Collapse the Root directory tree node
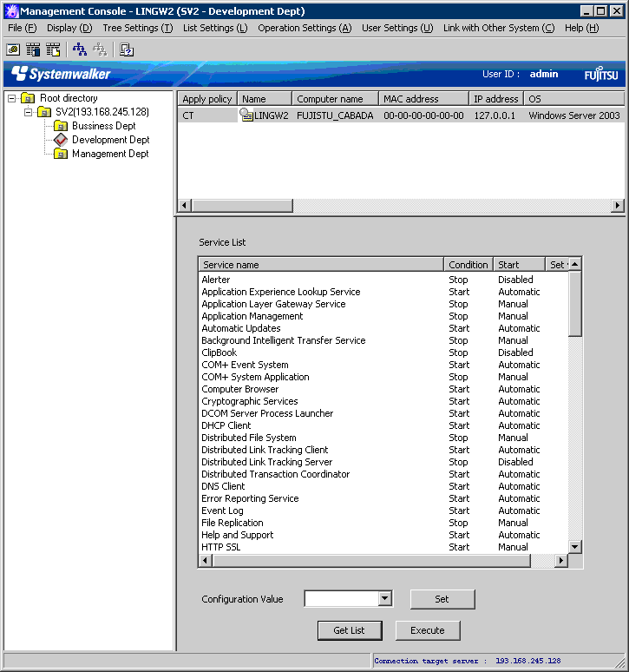The height and width of the screenshot is (672, 629). coord(12,99)
